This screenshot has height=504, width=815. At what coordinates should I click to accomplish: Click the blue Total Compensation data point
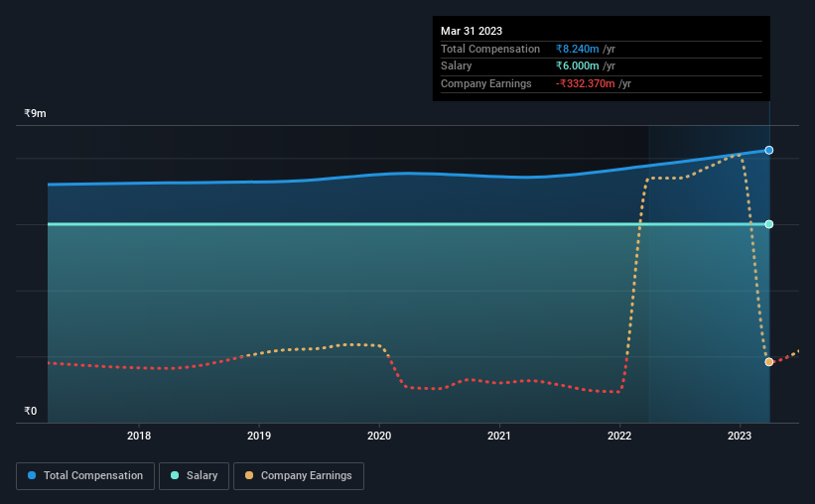(768, 150)
